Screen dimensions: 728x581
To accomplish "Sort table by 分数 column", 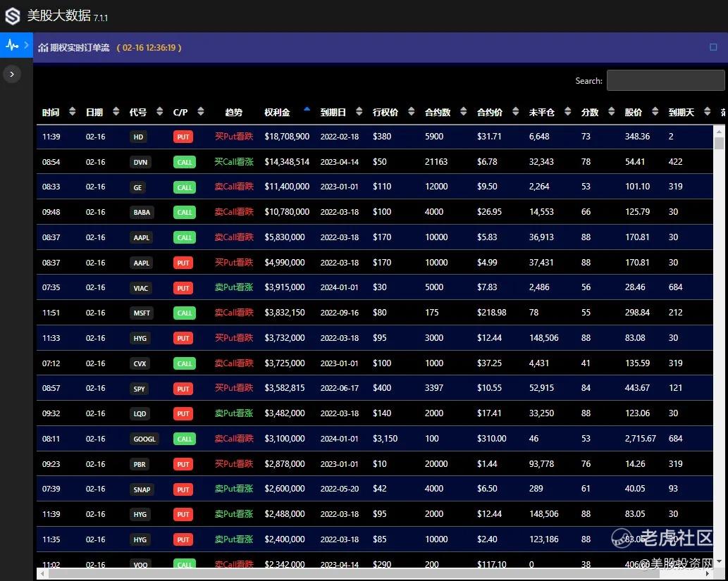I will tap(598, 112).
